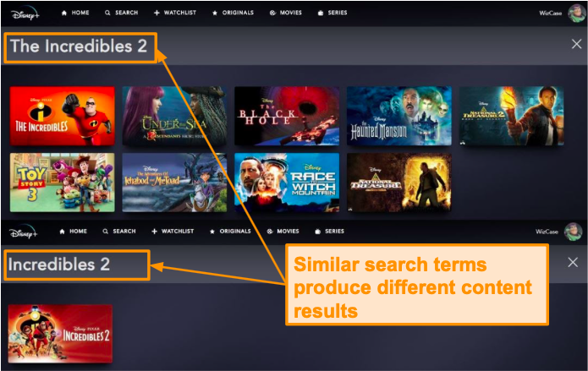Open the WizCase profile avatar at top
The width and height of the screenshot is (588, 371).
[x=576, y=14]
